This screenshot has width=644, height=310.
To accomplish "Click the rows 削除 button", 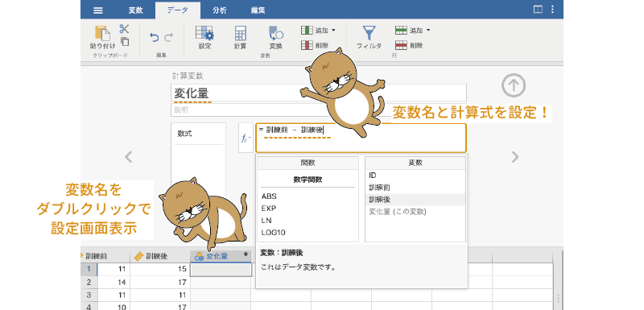I will tap(410, 45).
